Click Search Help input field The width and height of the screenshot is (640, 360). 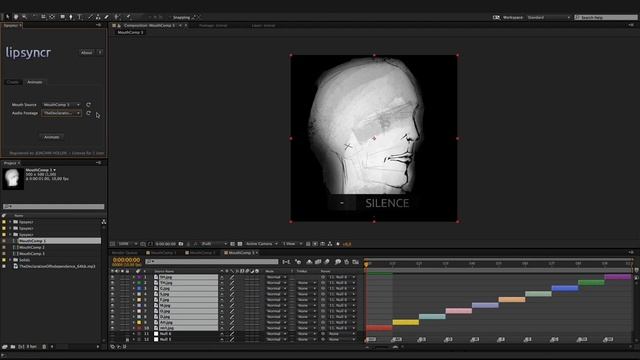coord(606,17)
